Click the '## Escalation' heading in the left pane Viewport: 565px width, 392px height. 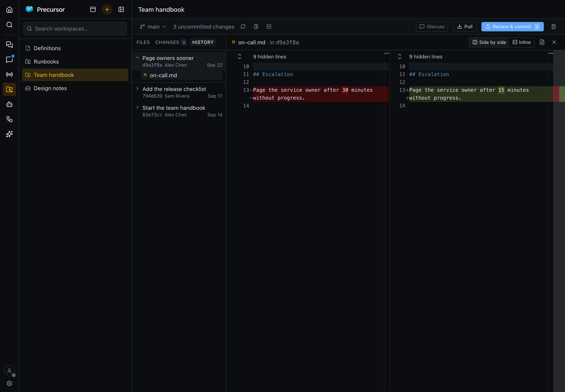(273, 74)
